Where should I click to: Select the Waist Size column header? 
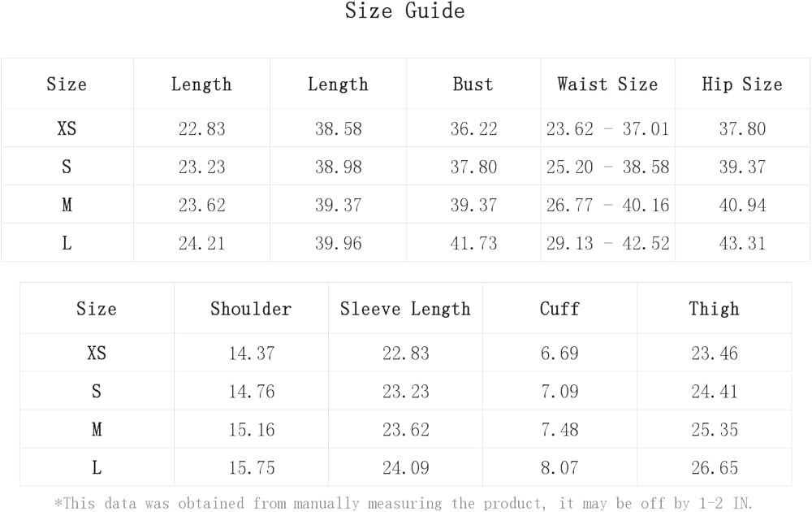click(607, 85)
